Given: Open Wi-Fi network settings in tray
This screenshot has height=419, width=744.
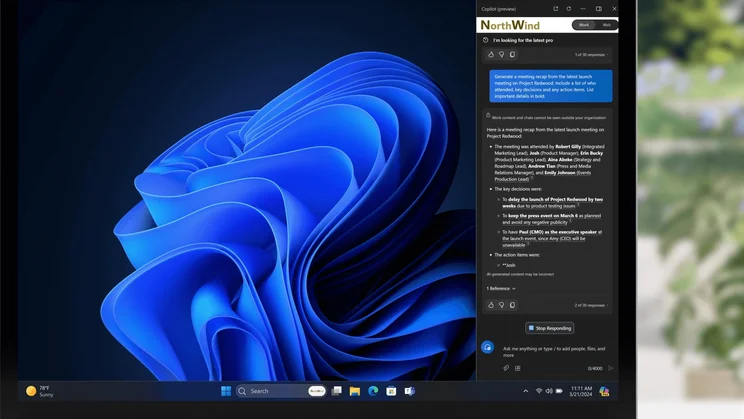Looking at the screenshot, I should [539, 391].
